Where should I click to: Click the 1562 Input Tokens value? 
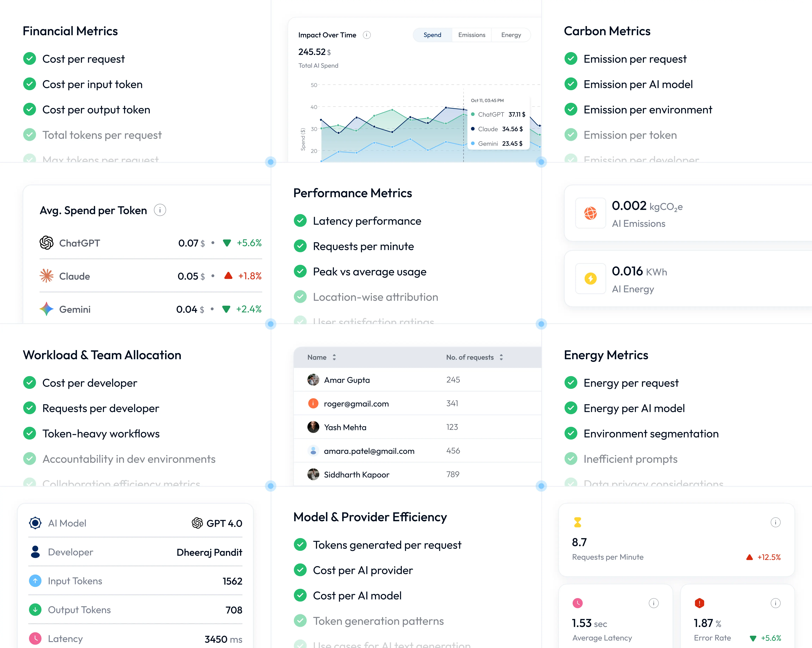[x=232, y=581]
